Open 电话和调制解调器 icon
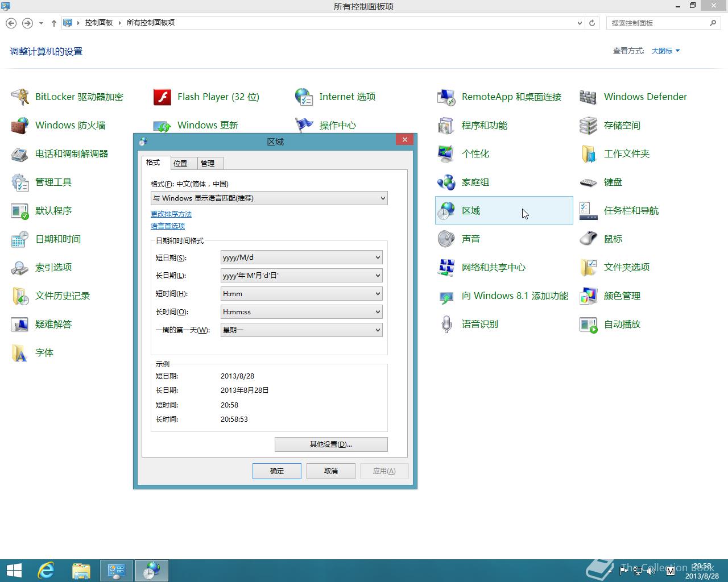 (x=20, y=154)
